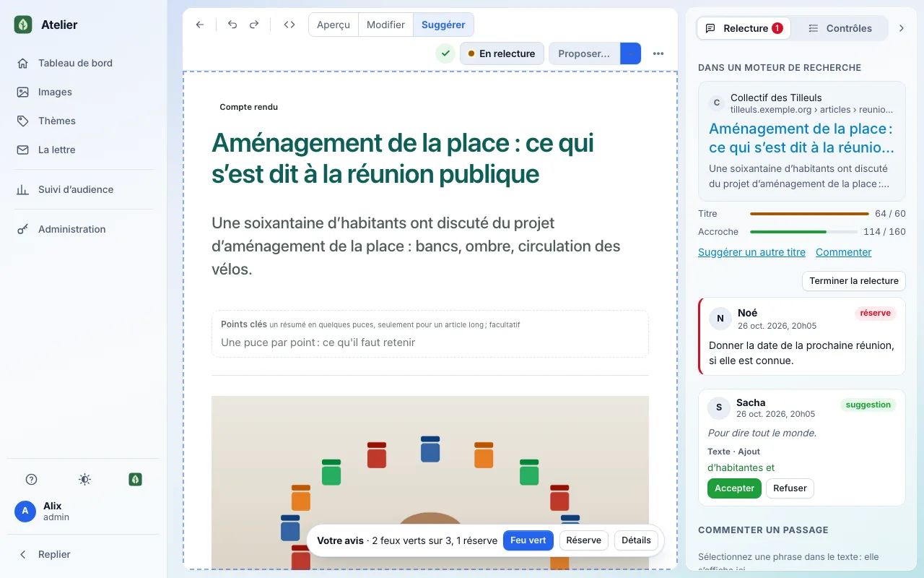Collapse the right panel with chevron
Screen dimensions: 924x578
(x=901, y=28)
